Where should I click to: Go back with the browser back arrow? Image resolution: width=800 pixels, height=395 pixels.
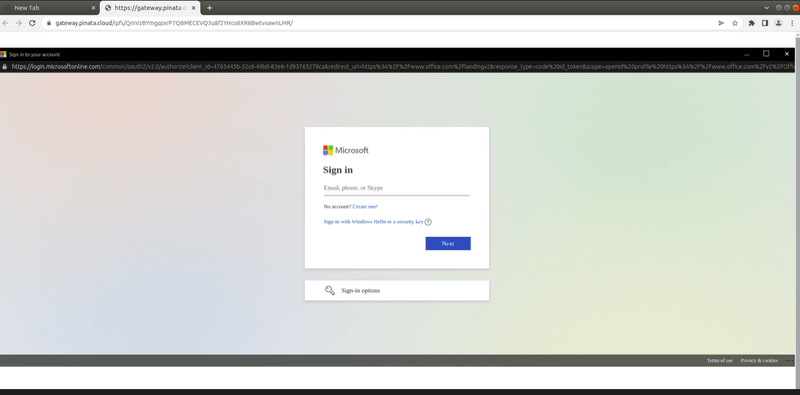6,23
